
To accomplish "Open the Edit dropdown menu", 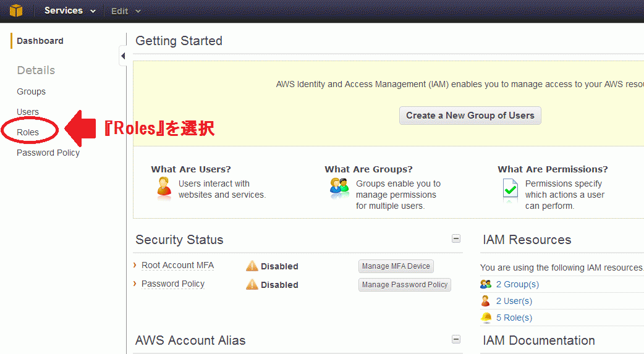I will [x=125, y=11].
